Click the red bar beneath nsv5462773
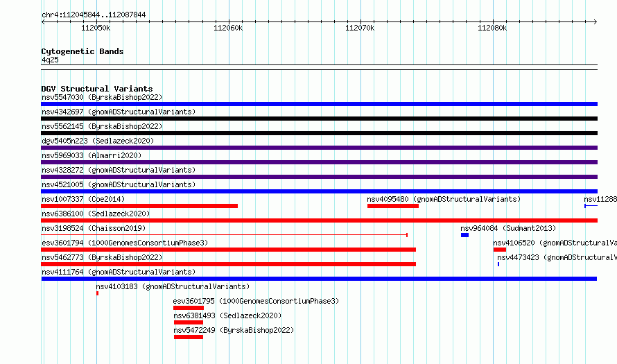Screen dimensions: 617x364 [229, 264]
